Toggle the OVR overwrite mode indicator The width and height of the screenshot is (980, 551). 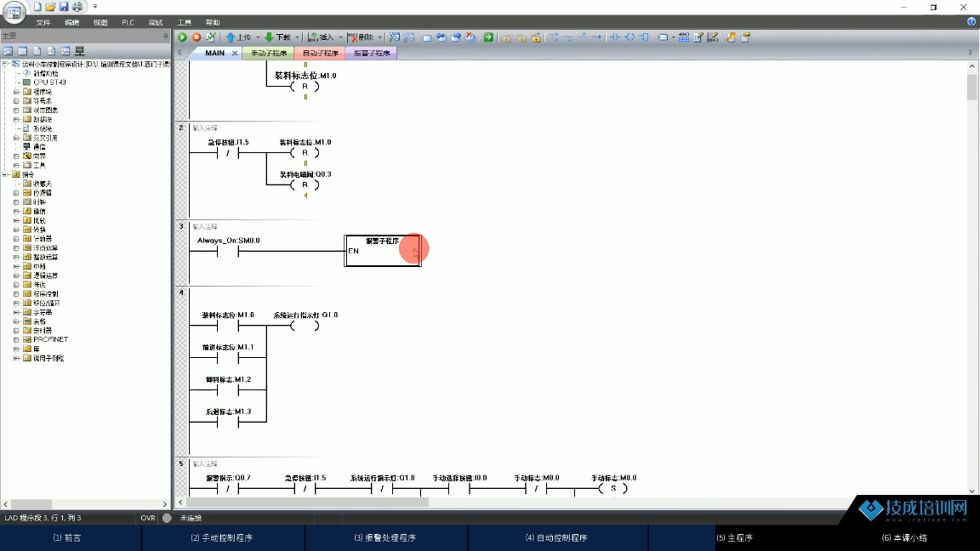coord(148,518)
